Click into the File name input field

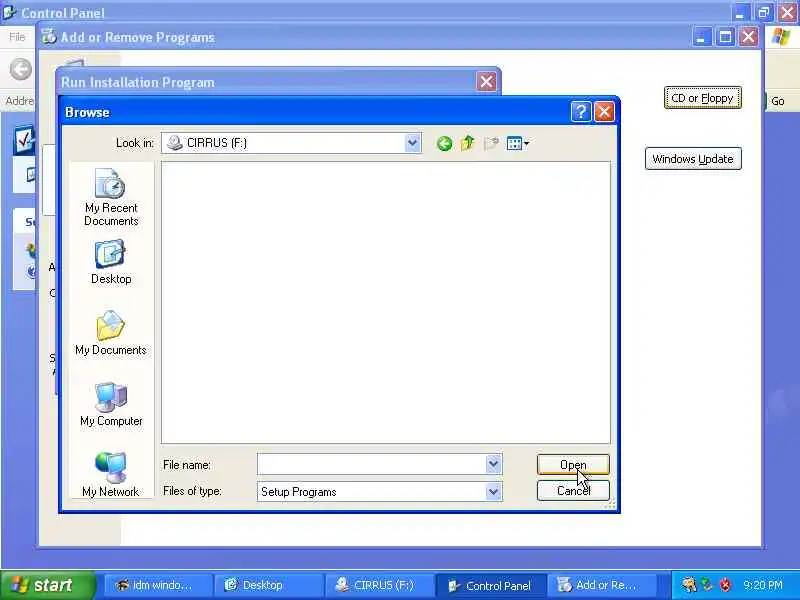[372, 464]
